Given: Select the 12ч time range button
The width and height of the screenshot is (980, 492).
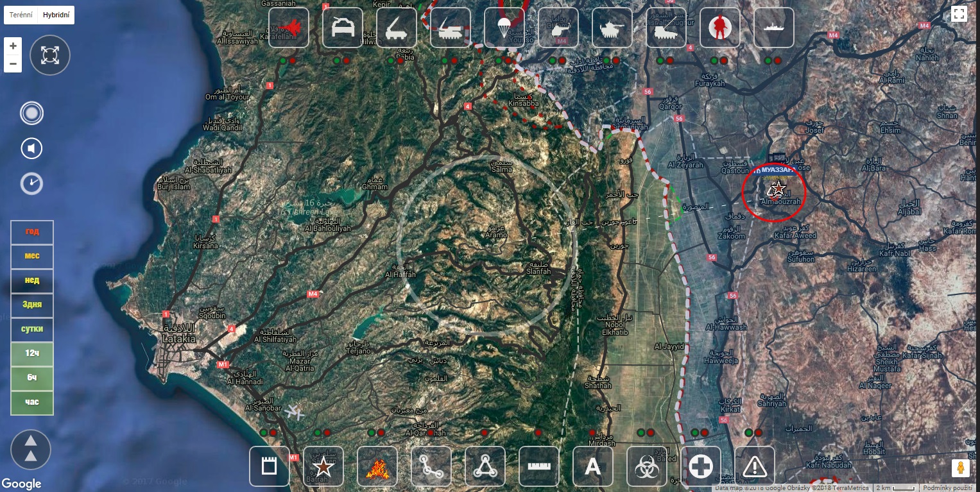Looking at the screenshot, I should click(32, 353).
